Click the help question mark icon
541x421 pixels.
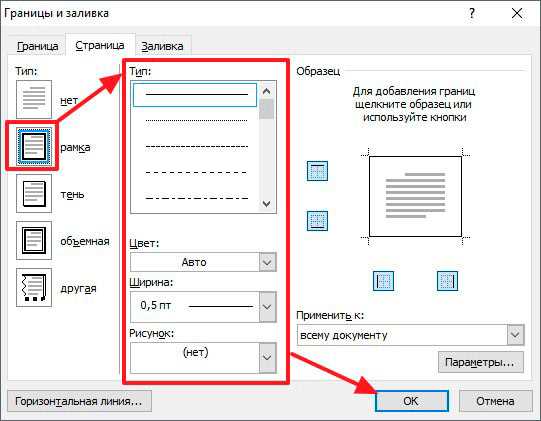point(472,14)
